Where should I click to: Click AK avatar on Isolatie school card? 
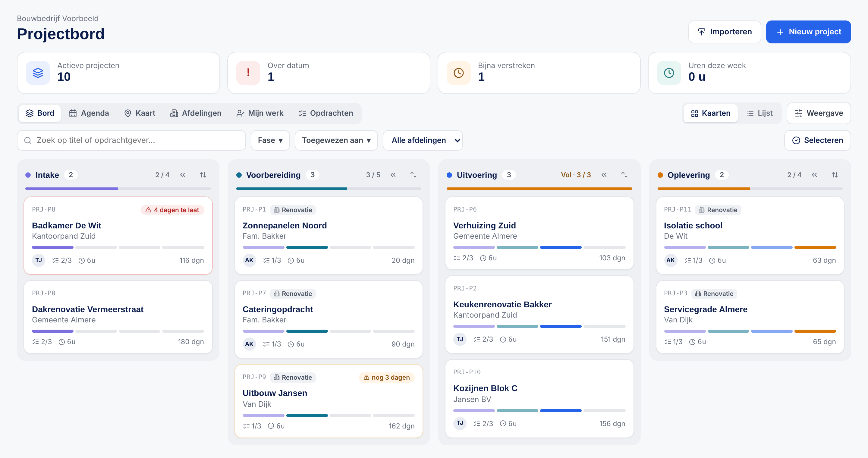(671, 260)
